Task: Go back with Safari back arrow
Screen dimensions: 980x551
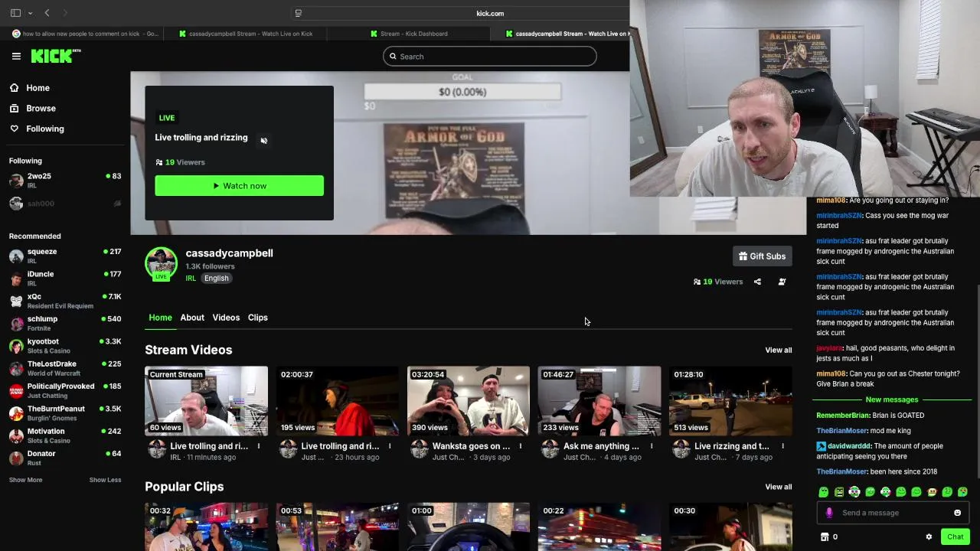Action: (x=47, y=13)
